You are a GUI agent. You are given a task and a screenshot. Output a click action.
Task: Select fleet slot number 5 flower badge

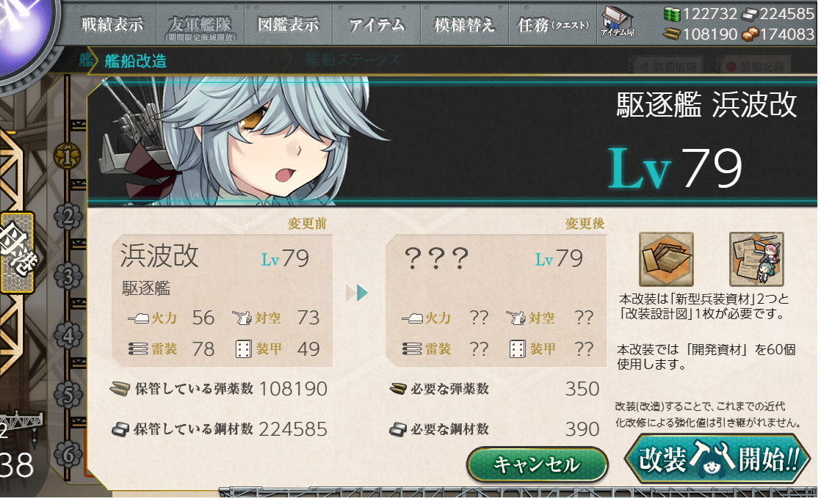coord(68,395)
